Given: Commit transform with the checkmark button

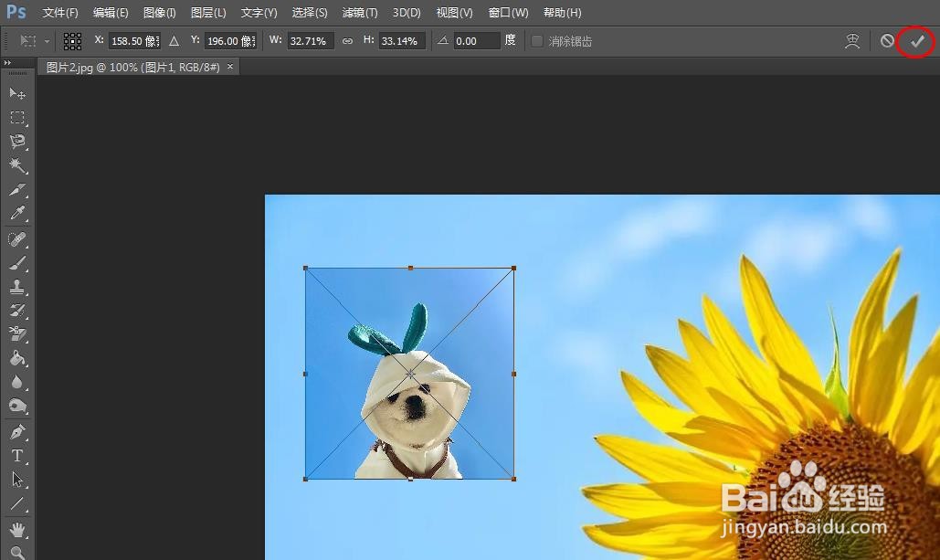Looking at the screenshot, I should [x=917, y=41].
